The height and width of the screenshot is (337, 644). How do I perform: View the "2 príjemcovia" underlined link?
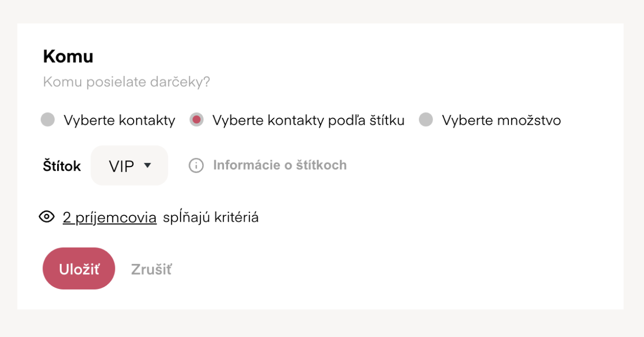pyautogui.click(x=110, y=218)
